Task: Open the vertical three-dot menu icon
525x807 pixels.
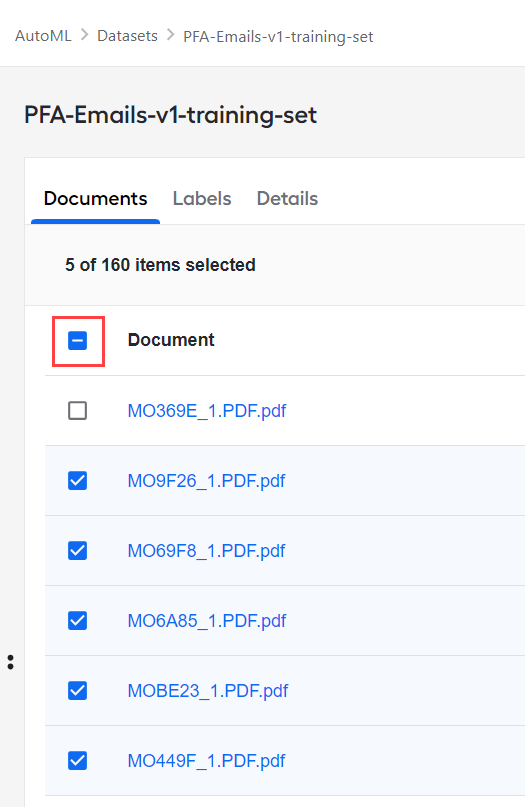Action: click(10, 662)
